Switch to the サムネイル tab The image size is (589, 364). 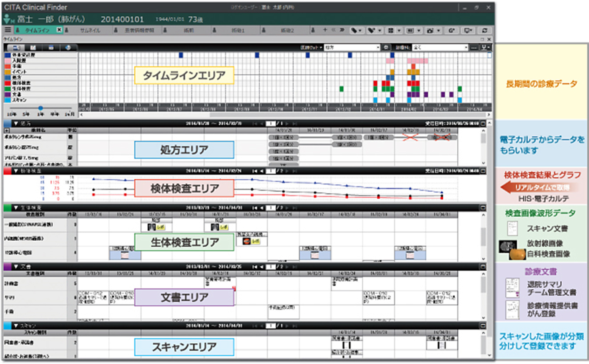pos(90,30)
